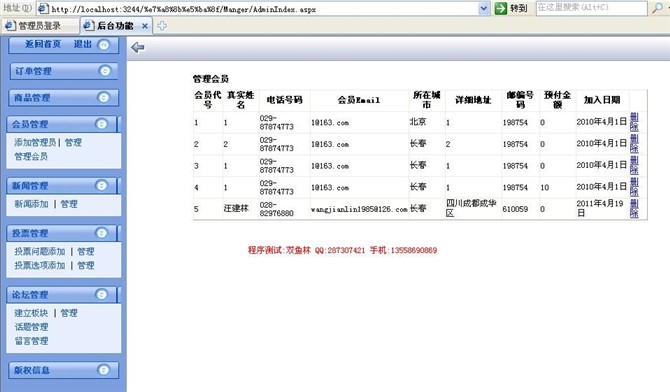Open 建立板块 link
670x392 pixels.
click(x=31, y=313)
